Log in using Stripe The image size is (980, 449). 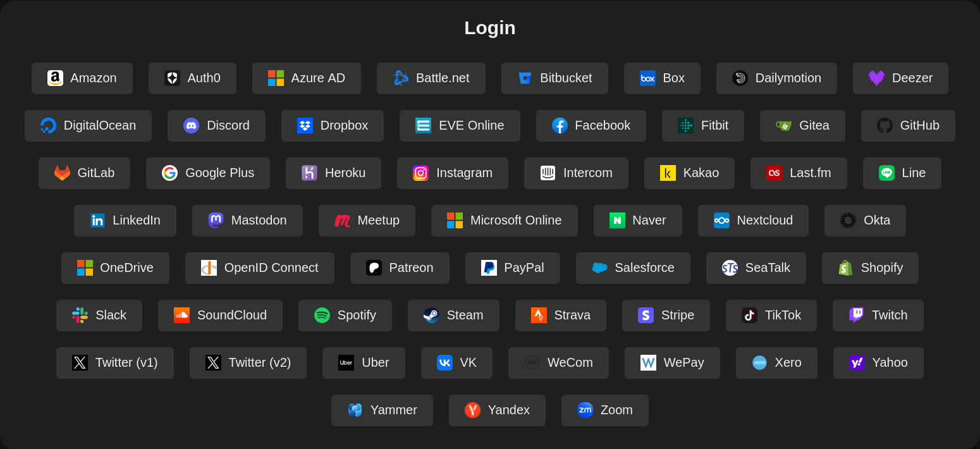[666, 316]
